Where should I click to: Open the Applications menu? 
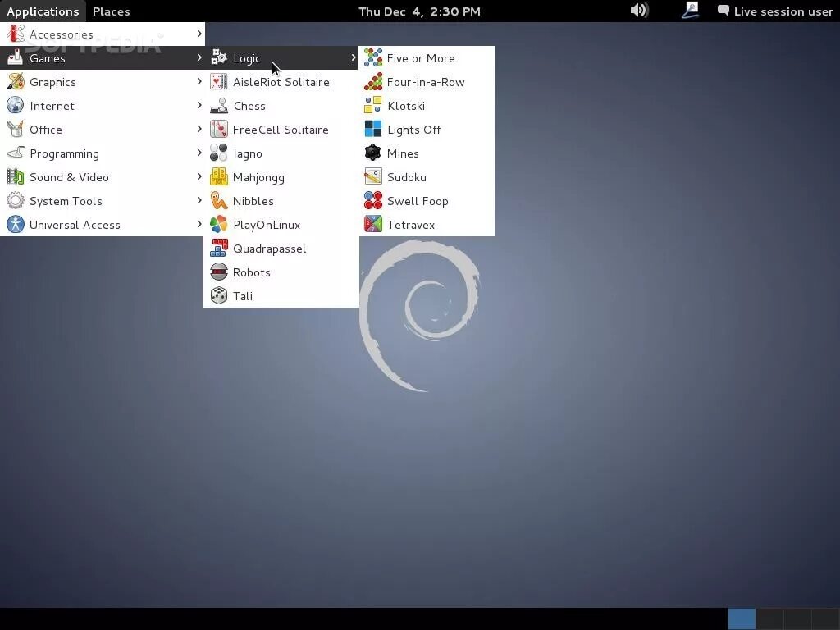43,11
